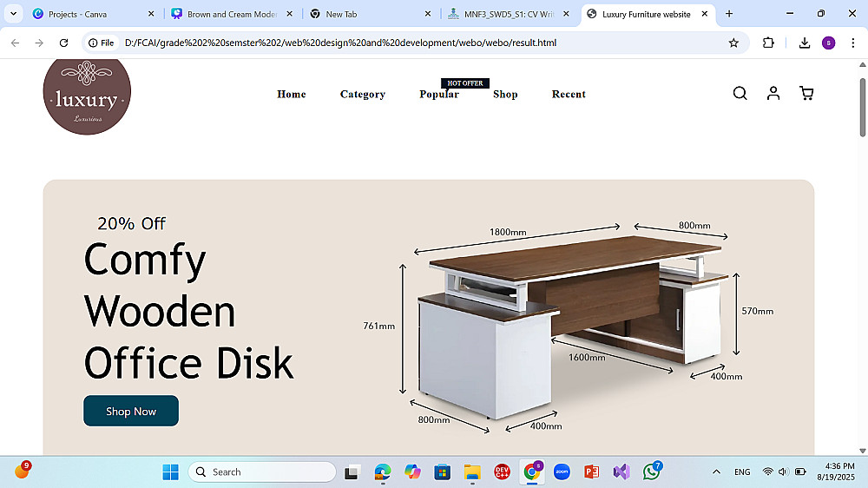Open the Wi-Fi network tray icon
Viewport: 868px width, 488px height.
[x=768, y=472]
